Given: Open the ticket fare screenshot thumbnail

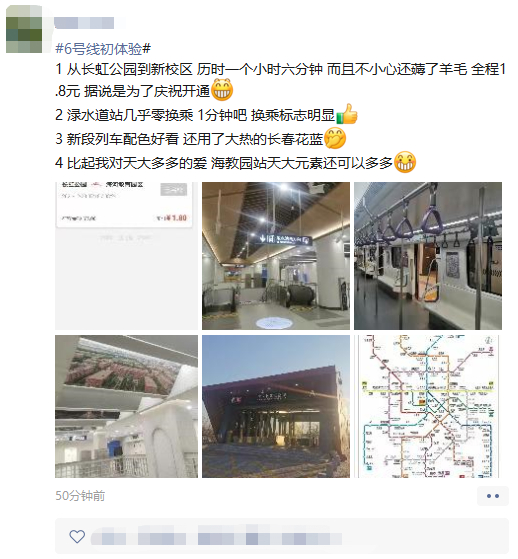Looking at the screenshot, I should coord(126,256).
